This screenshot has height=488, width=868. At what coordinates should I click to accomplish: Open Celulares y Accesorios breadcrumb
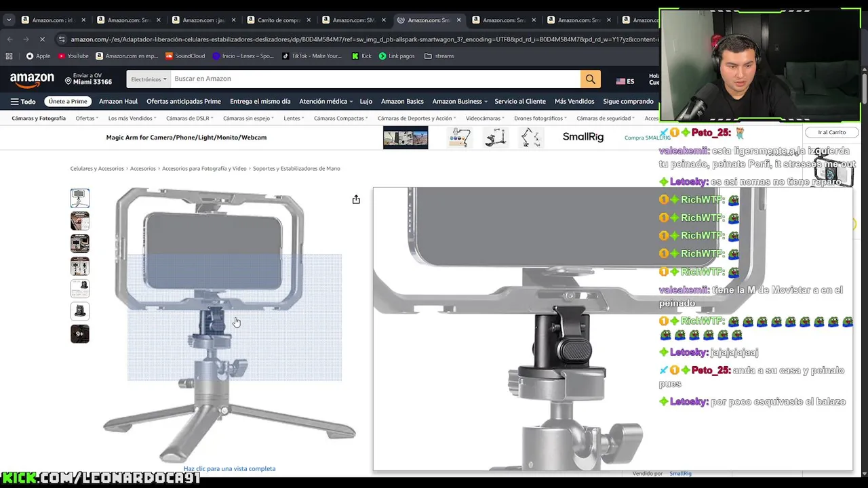(97, 169)
